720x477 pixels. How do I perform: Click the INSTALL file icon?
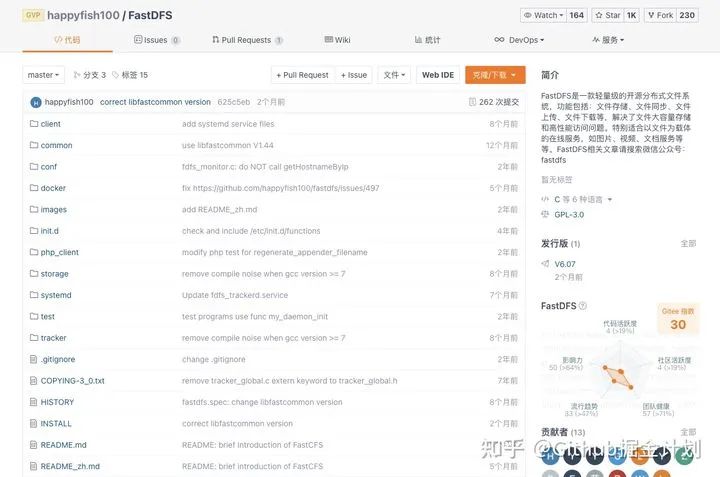coord(33,423)
